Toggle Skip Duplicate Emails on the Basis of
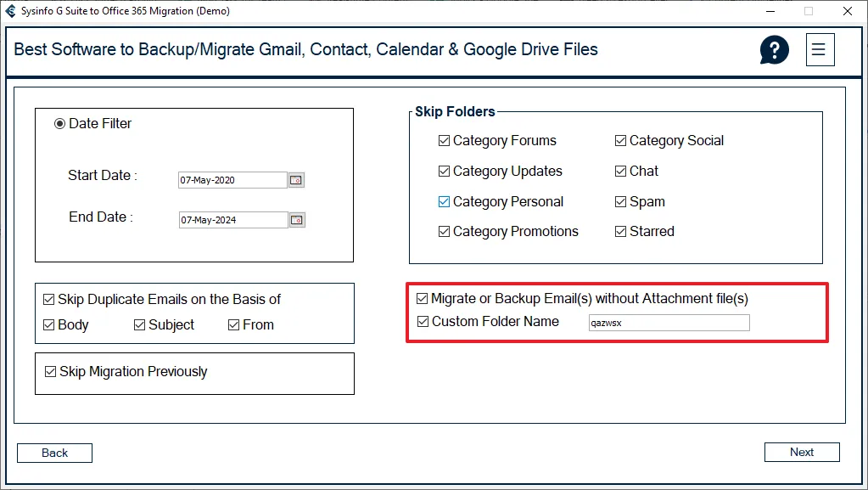 [x=48, y=299]
